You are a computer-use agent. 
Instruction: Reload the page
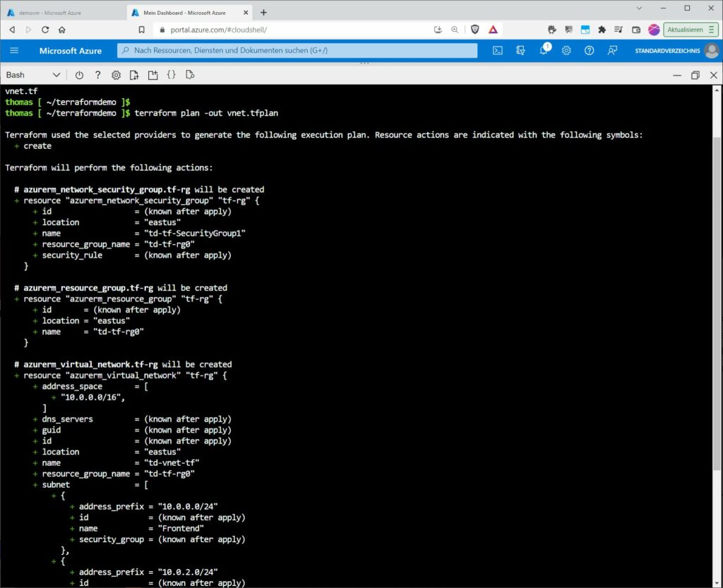click(x=45, y=30)
